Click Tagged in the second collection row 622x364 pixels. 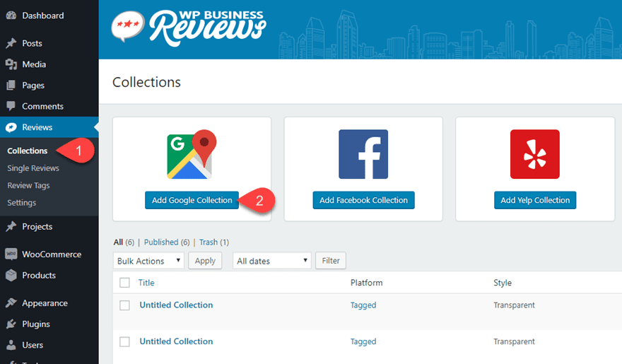tap(363, 342)
